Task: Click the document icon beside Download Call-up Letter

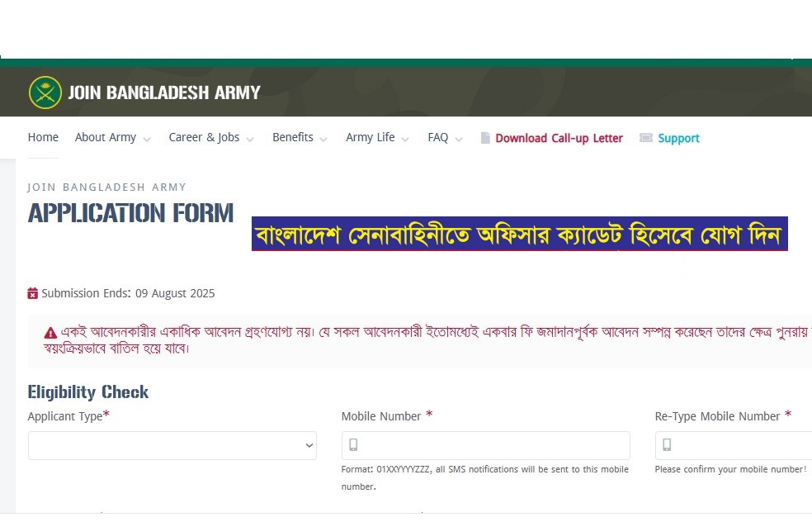Action: [x=485, y=138]
